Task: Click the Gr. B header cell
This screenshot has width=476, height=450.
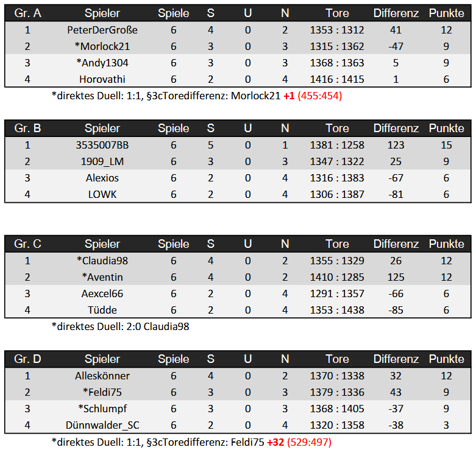Action: pyautogui.click(x=27, y=128)
